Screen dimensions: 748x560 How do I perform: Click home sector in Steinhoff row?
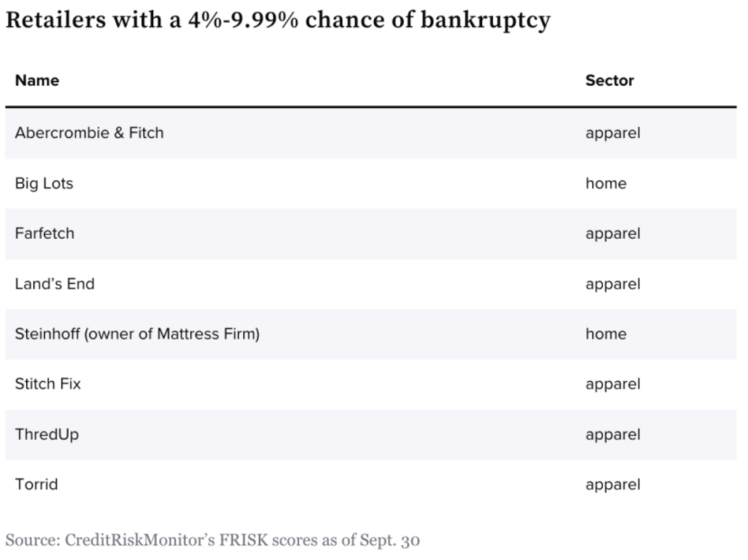click(x=606, y=334)
